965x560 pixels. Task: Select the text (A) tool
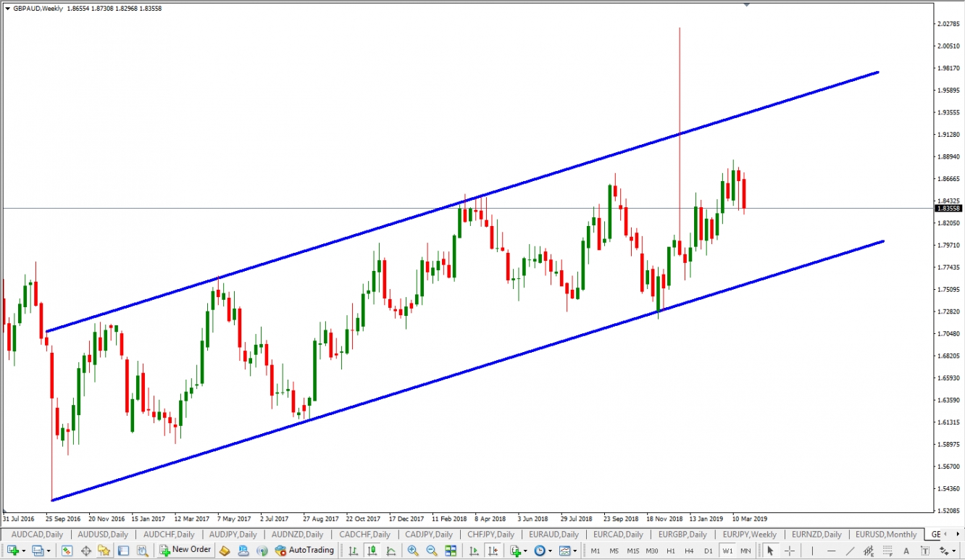click(906, 551)
